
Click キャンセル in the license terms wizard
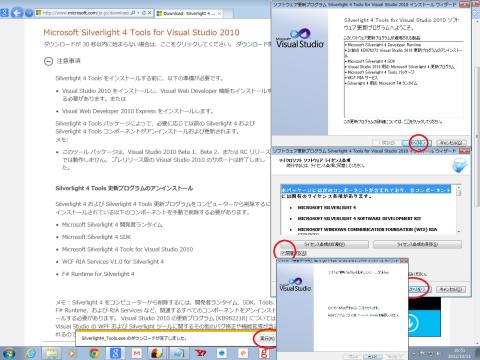click(x=451, y=289)
